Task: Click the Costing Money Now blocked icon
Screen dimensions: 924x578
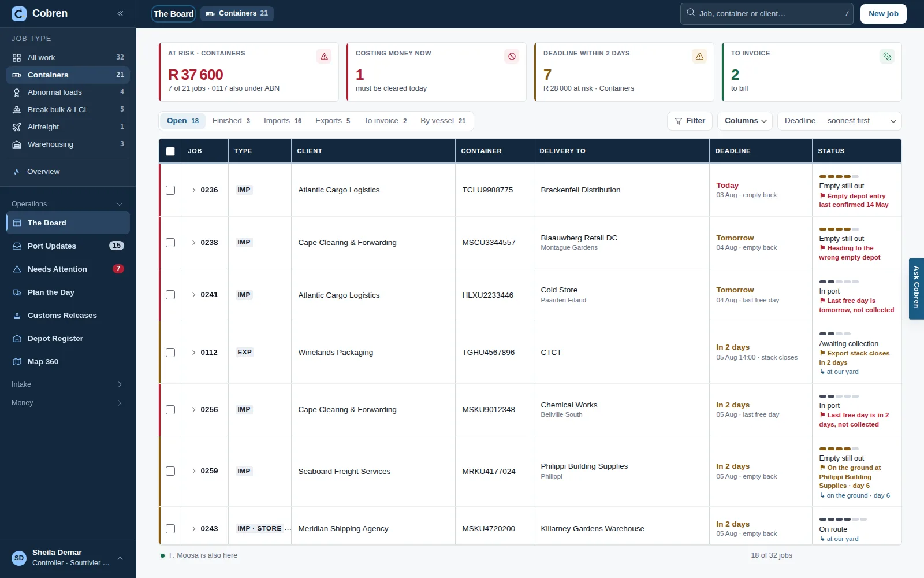Action: (512, 57)
